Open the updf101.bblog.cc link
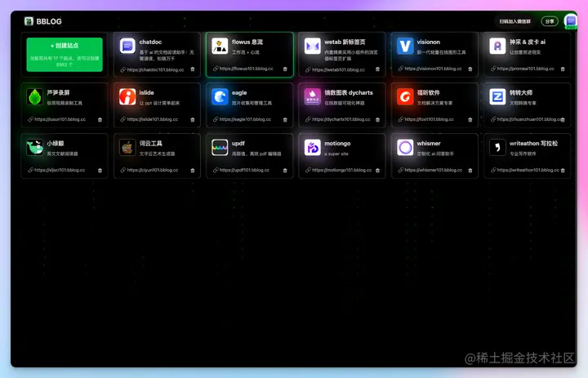Viewport: 588px width, 378px height. coord(244,170)
